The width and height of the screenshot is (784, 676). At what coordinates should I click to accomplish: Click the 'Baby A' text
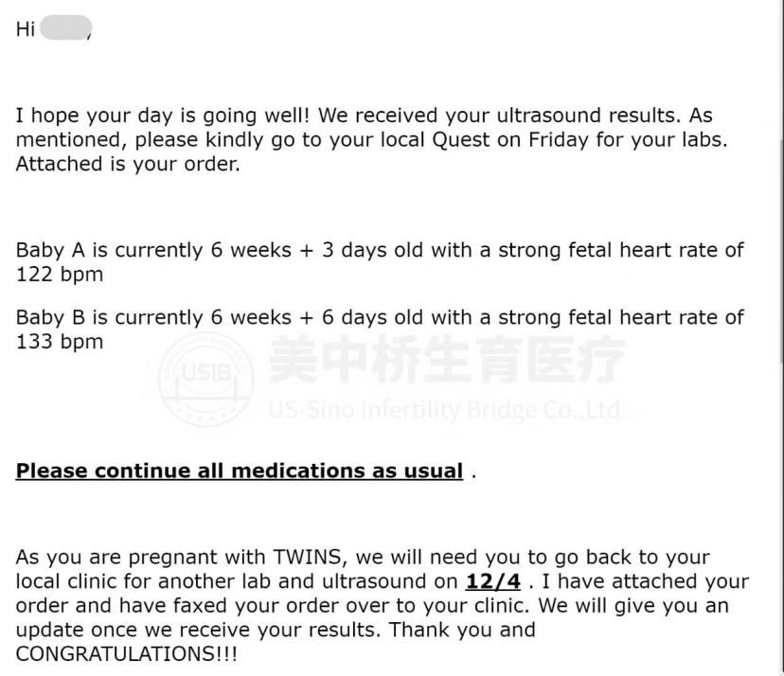pyautogui.click(x=50, y=250)
